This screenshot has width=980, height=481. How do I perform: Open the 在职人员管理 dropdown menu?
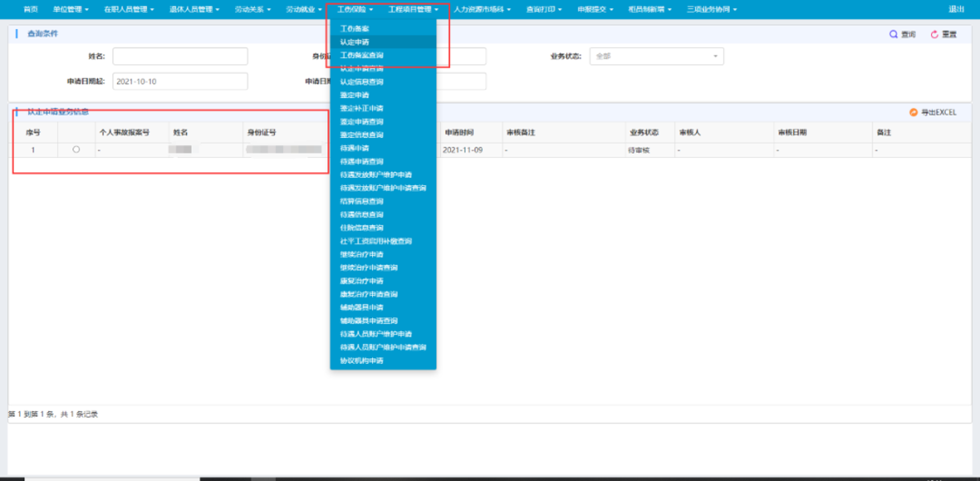click(128, 9)
